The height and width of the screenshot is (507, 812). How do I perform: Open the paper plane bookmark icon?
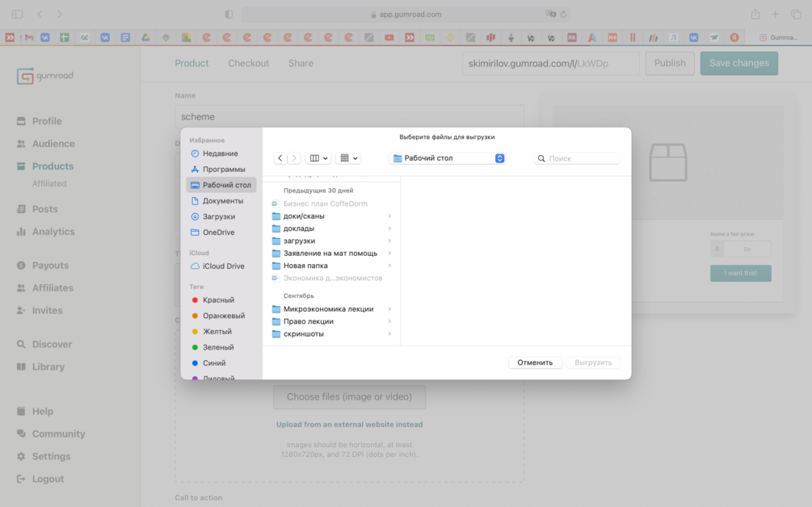click(x=714, y=37)
